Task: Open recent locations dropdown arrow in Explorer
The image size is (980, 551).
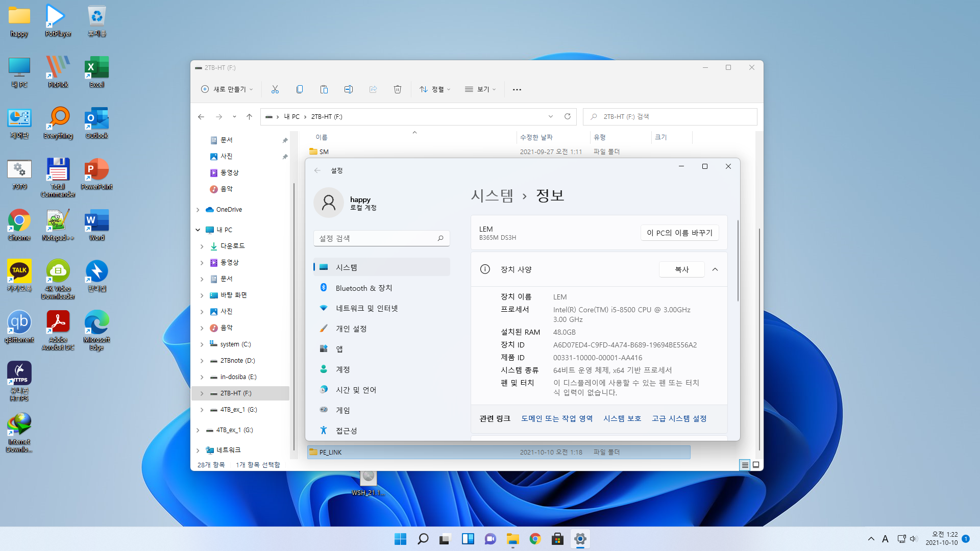Action: (x=234, y=117)
